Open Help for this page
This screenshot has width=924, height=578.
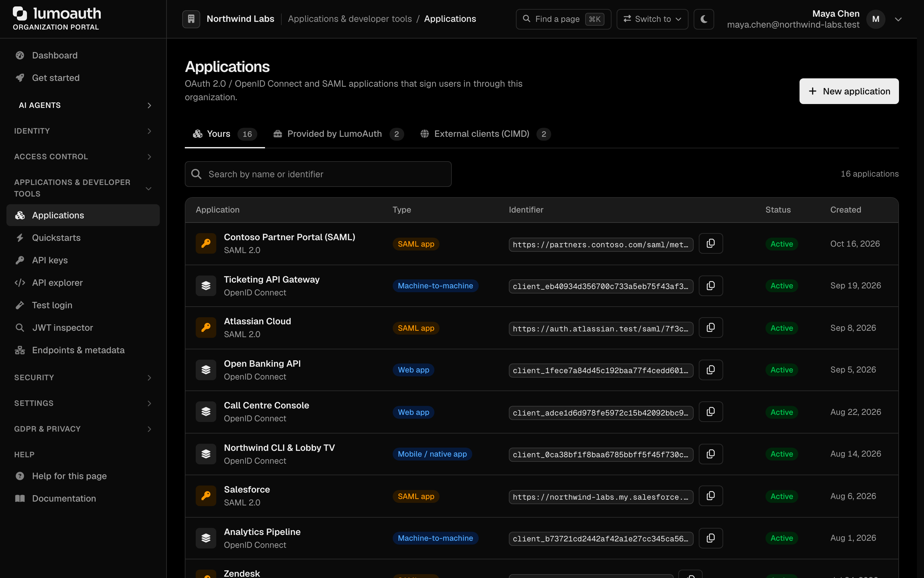[83, 476]
